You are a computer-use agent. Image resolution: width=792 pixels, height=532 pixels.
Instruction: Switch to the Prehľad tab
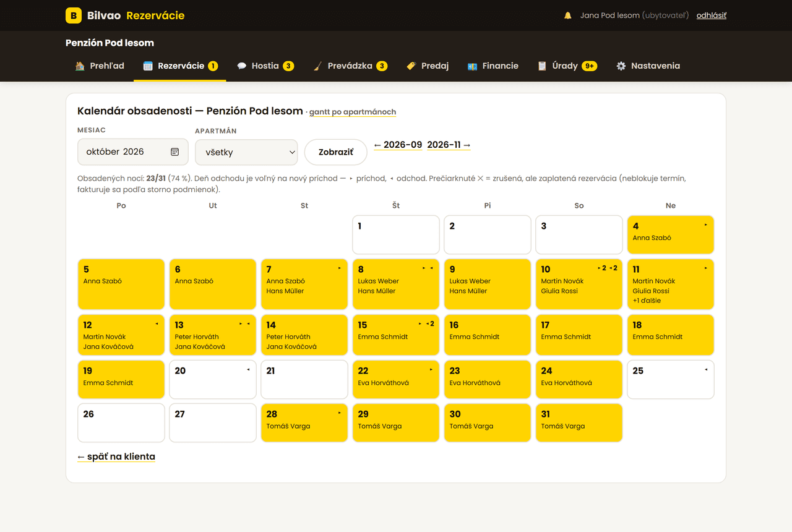[100, 66]
